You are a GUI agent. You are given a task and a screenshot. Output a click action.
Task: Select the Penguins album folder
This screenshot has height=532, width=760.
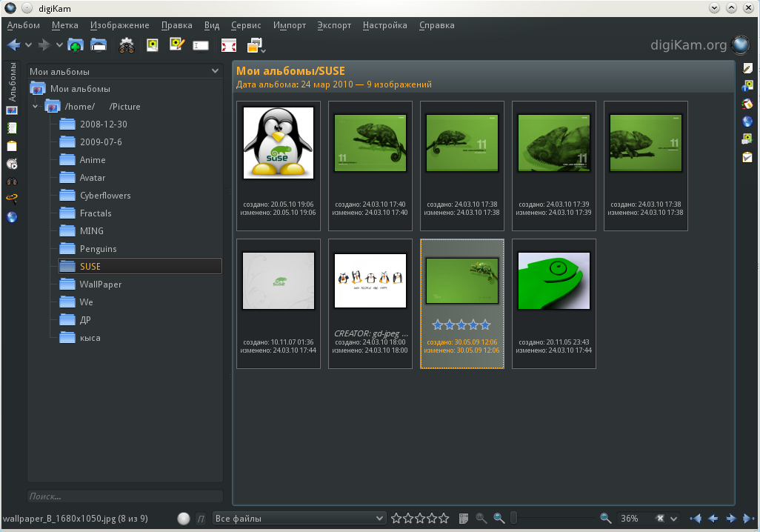click(x=98, y=249)
